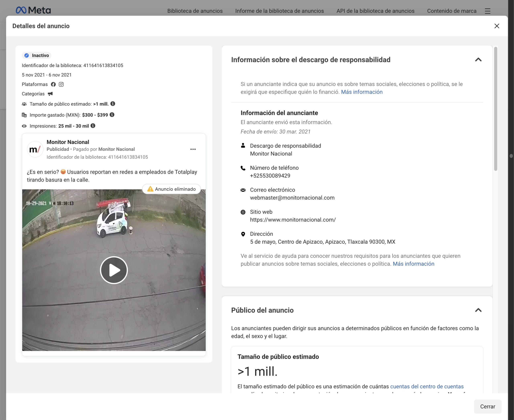Close the ad details dialog with X

[497, 26]
